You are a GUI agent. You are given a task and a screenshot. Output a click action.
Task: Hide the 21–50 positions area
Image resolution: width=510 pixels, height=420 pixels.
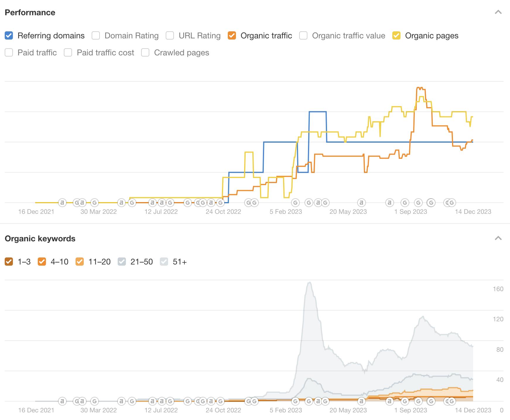coord(122,262)
